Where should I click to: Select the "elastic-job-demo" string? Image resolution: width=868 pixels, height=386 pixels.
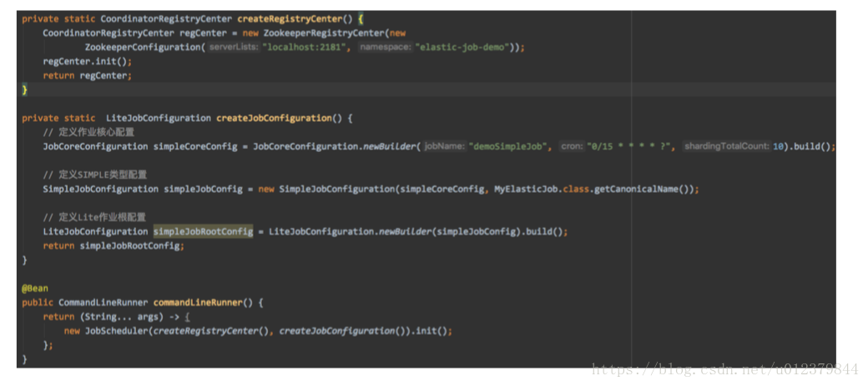point(462,47)
